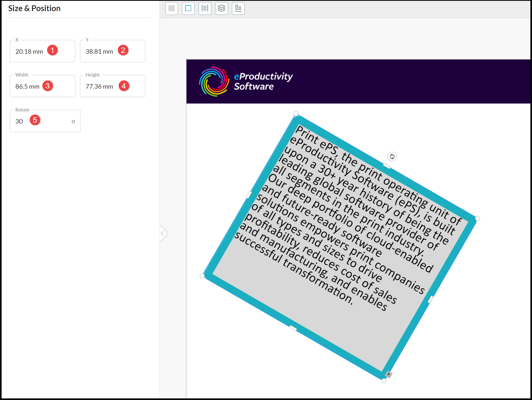This screenshot has height=400, width=532.
Task: Click the align bottom icon
Action: coord(238,8)
